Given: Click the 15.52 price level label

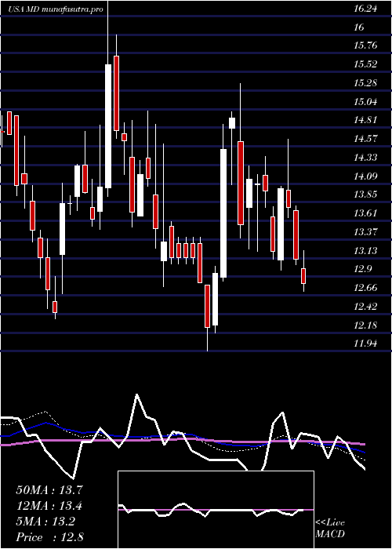Looking at the screenshot, I should click(x=365, y=64).
